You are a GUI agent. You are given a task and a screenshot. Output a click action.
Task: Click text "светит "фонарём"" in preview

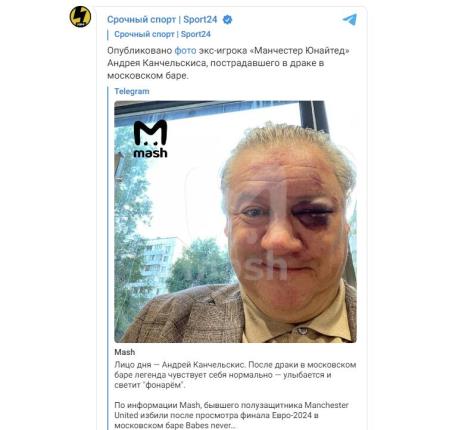pyautogui.click(x=150, y=385)
